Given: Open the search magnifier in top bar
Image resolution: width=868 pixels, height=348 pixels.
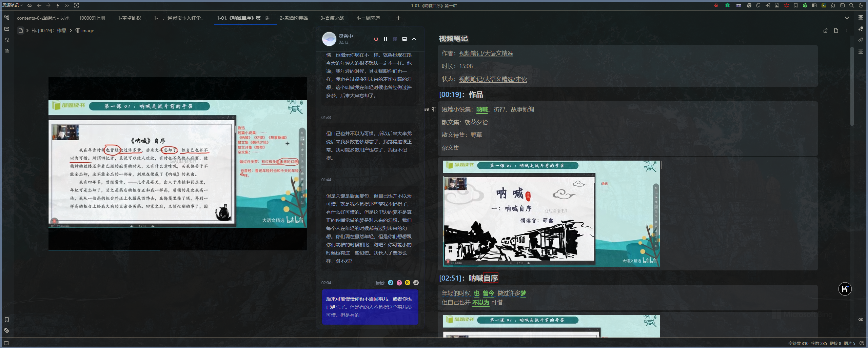Looking at the screenshot, I should 851,5.
